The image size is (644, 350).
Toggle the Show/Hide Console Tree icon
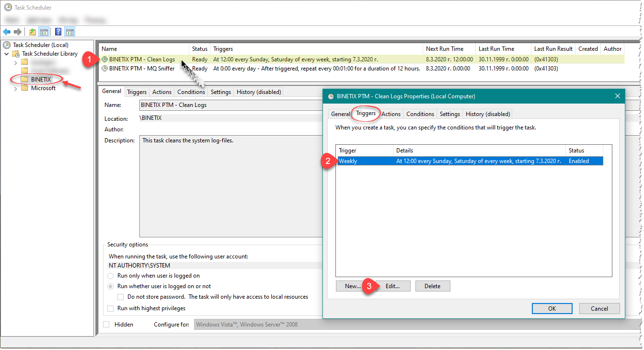pos(44,32)
